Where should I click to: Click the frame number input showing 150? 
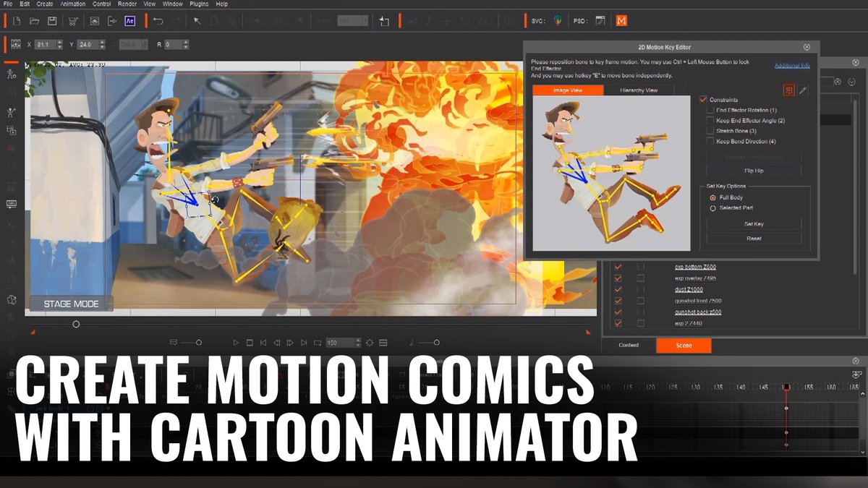[340, 343]
